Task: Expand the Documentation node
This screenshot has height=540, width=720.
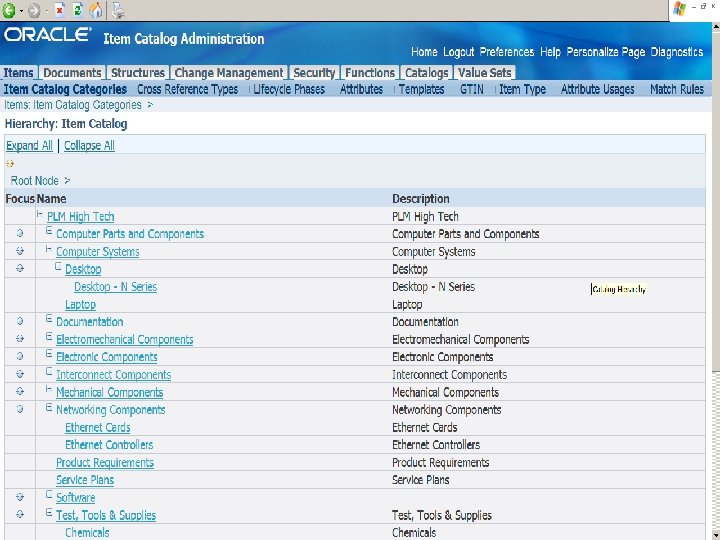Action: (x=49, y=319)
